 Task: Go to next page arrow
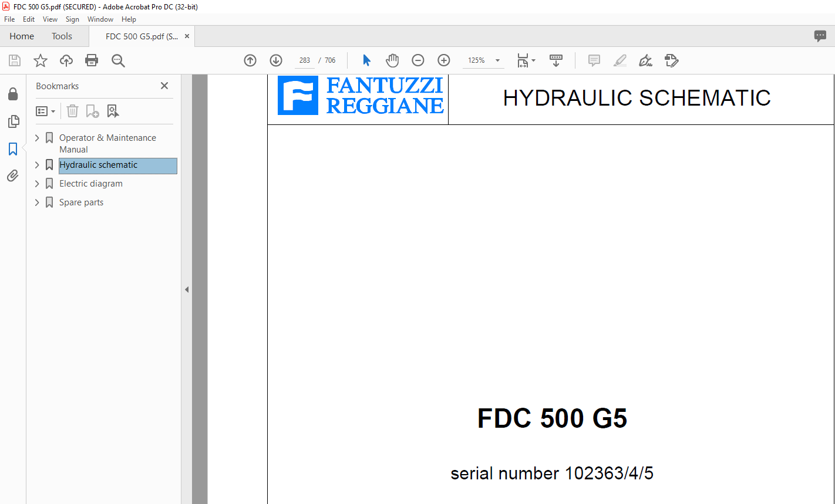click(276, 60)
